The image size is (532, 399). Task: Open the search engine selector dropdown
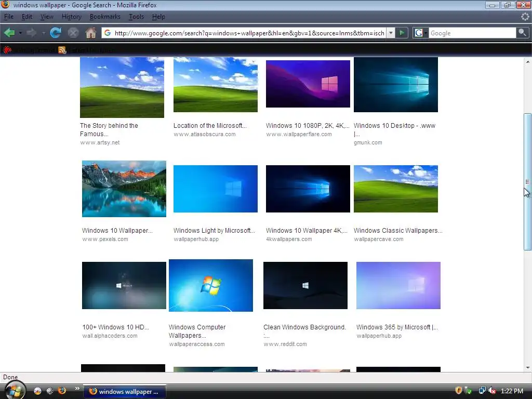(420, 33)
